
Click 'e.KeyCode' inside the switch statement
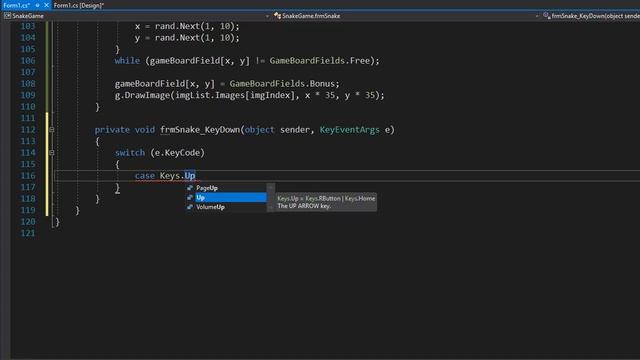click(x=177, y=153)
